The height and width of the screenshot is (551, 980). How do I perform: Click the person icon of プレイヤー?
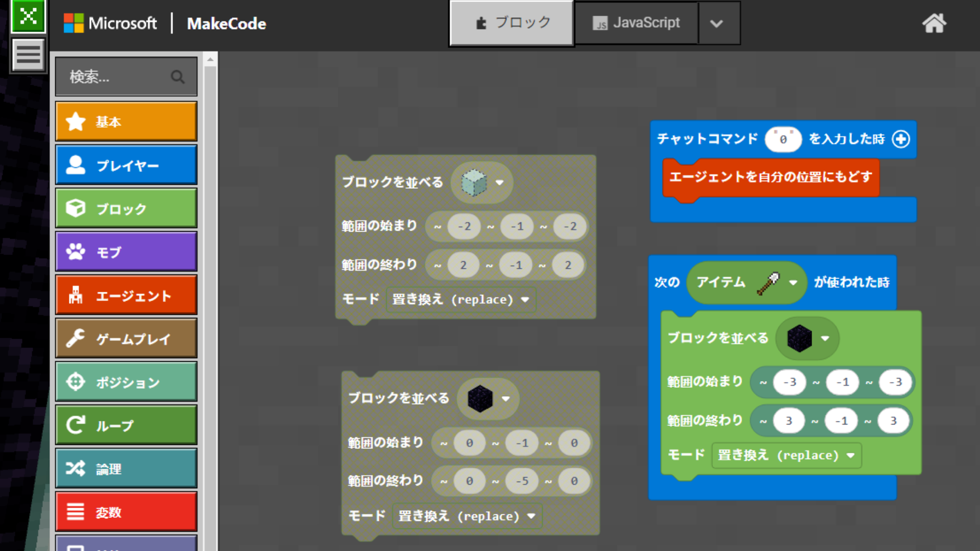pos(76,165)
